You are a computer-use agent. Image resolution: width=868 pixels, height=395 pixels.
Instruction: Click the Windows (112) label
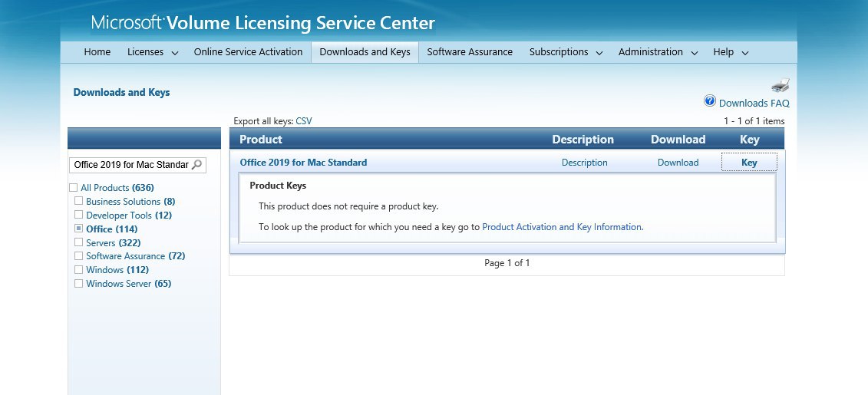117,270
